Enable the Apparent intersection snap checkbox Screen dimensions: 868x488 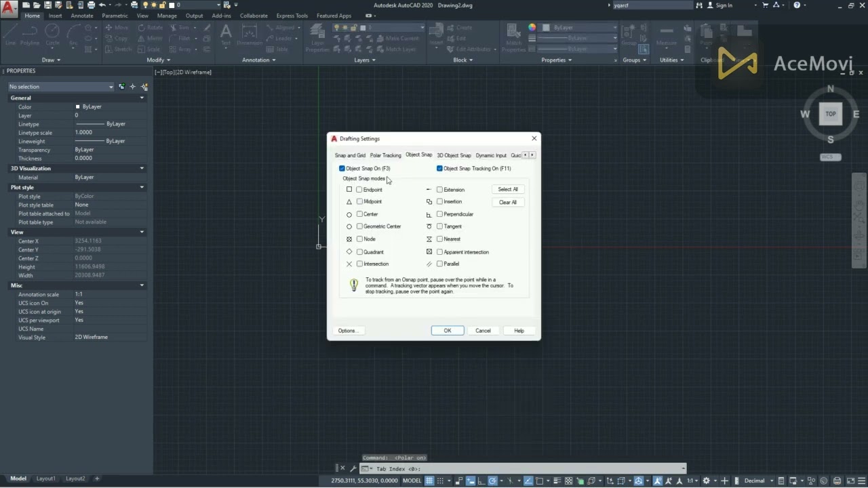[439, 252]
